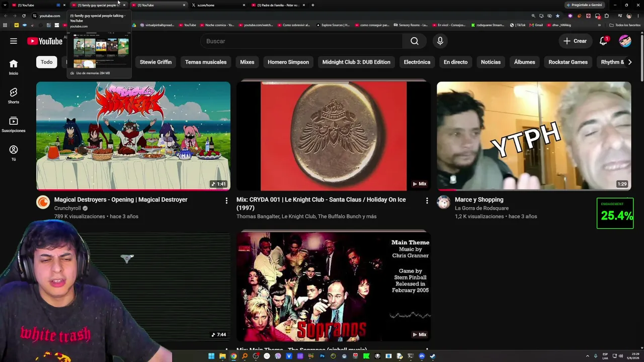
Task: Open the Tú section in sidebar
Action: 14,153
